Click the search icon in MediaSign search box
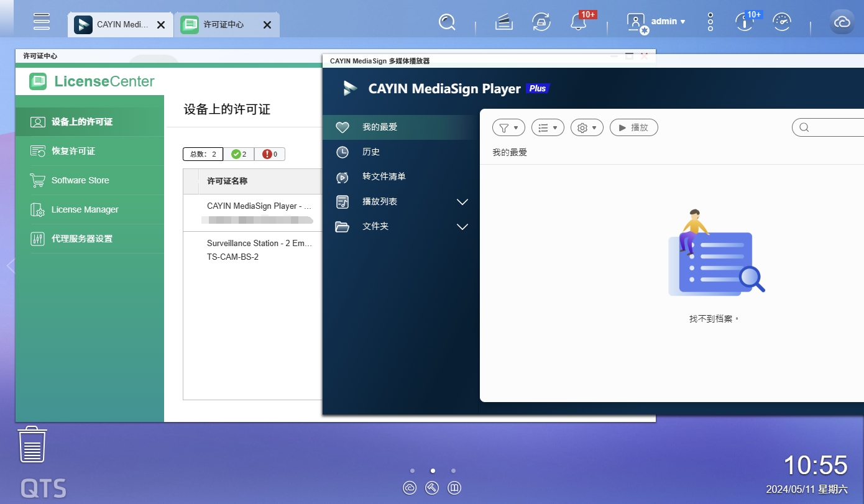This screenshot has height=504, width=864. pos(804,127)
